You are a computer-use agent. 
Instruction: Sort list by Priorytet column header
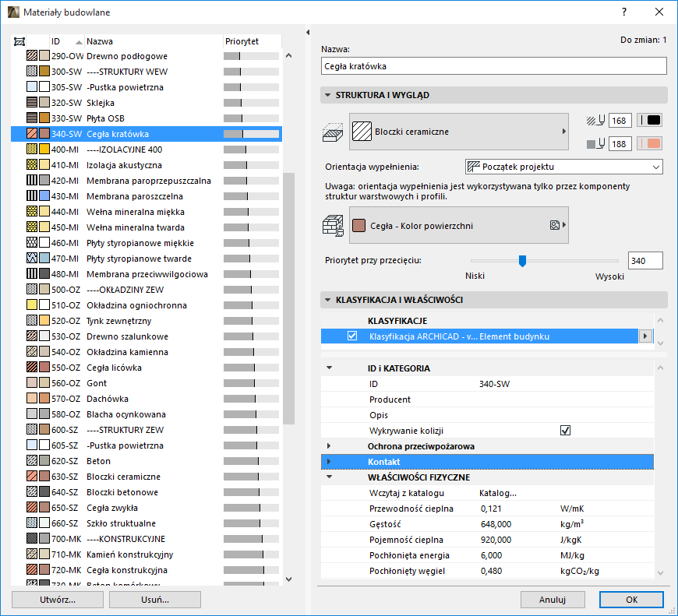(x=242, y=41)
